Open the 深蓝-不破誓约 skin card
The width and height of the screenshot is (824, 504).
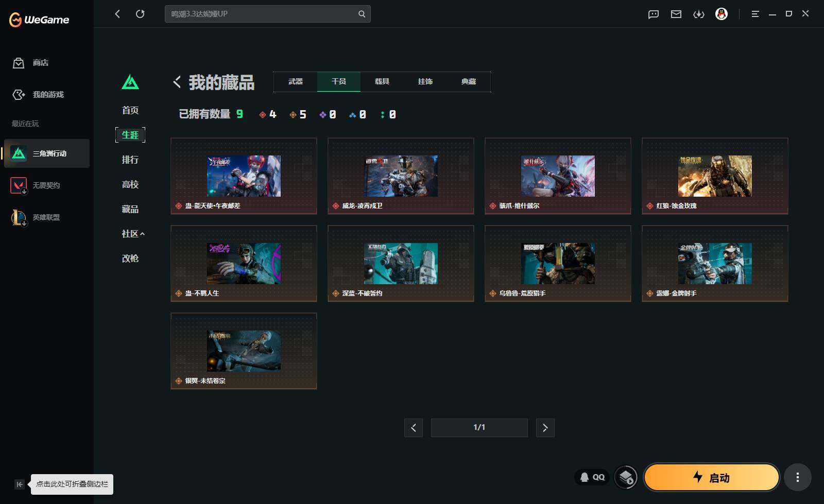(x=401, y=264)
